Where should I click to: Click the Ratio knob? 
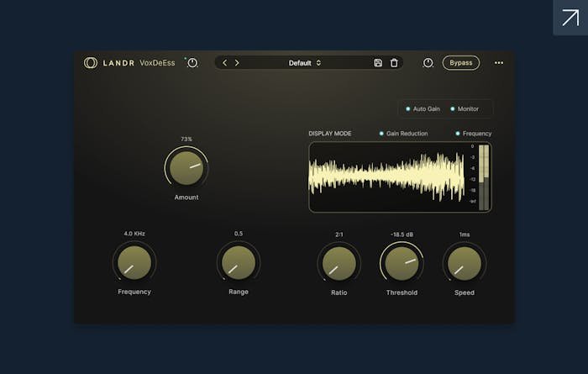tap(339, 263)
